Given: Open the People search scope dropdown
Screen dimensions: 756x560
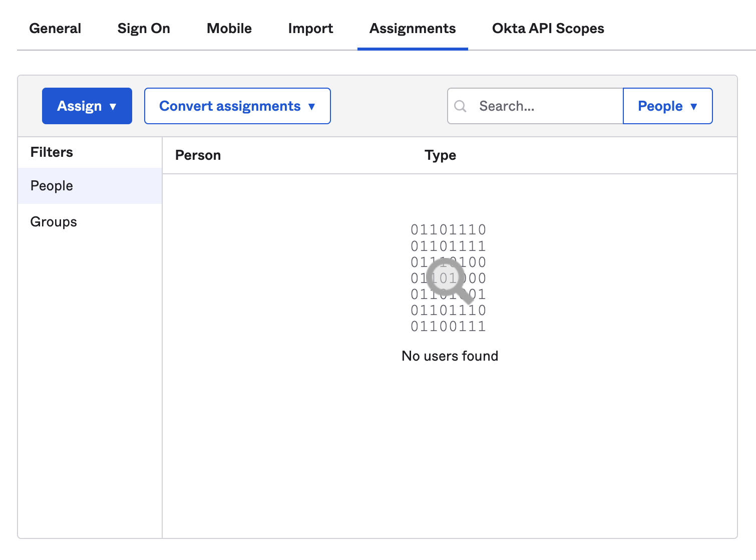Looking at the screenshot, I should point(667,106).
